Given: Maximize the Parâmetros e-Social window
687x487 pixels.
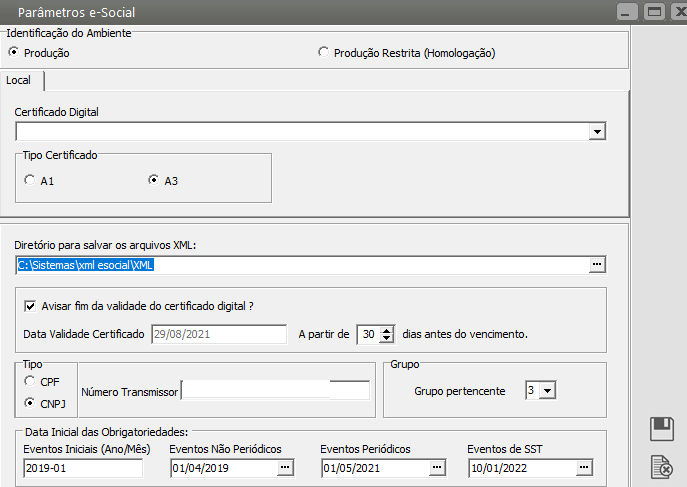Looking at the screenshot, I should click(655, 12).
